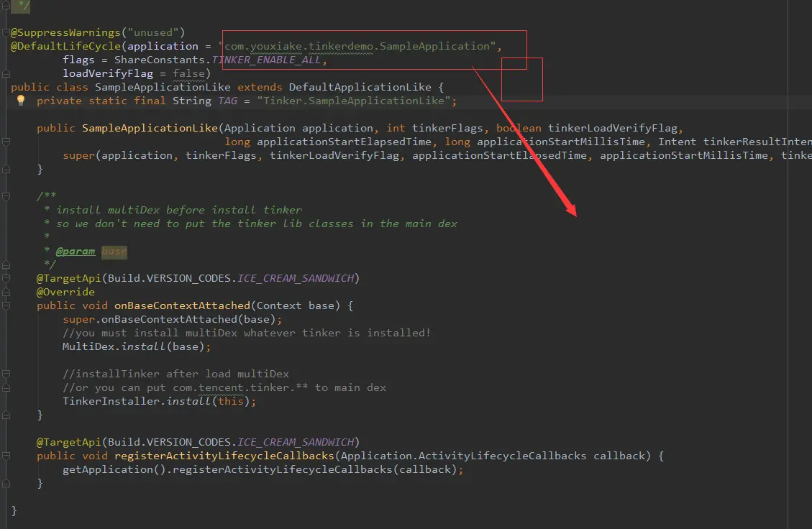
Task: Click applicationStartMillisTime in the long parameter line
Action: pos(561,142)
